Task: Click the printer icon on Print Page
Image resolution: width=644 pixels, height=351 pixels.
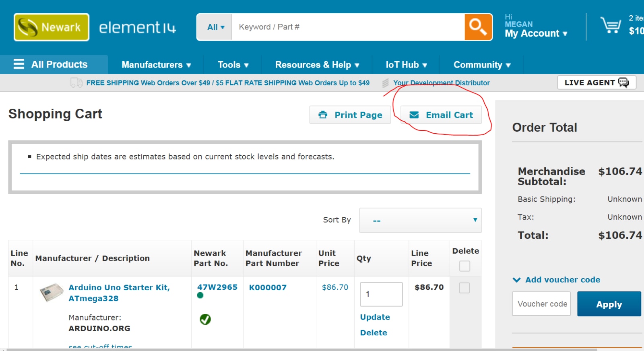Action: tap(323, 115)
